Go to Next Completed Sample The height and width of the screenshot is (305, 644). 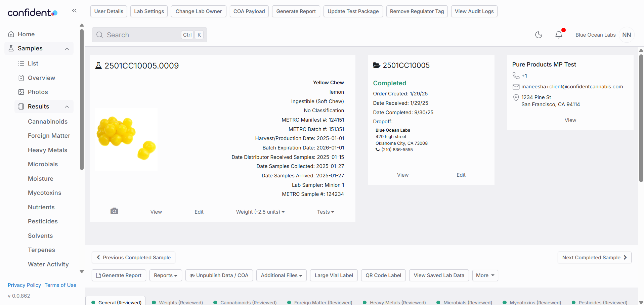[595, 257]
